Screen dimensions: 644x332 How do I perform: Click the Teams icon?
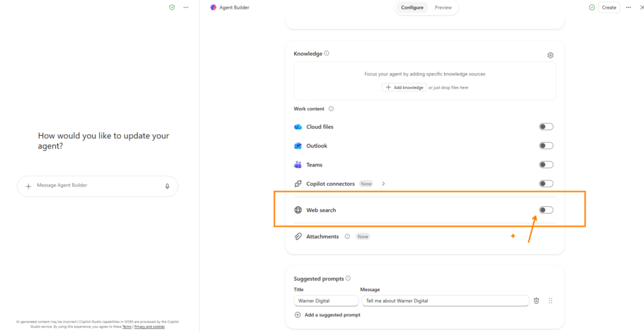pyautogui.click(x=298, y=165)
